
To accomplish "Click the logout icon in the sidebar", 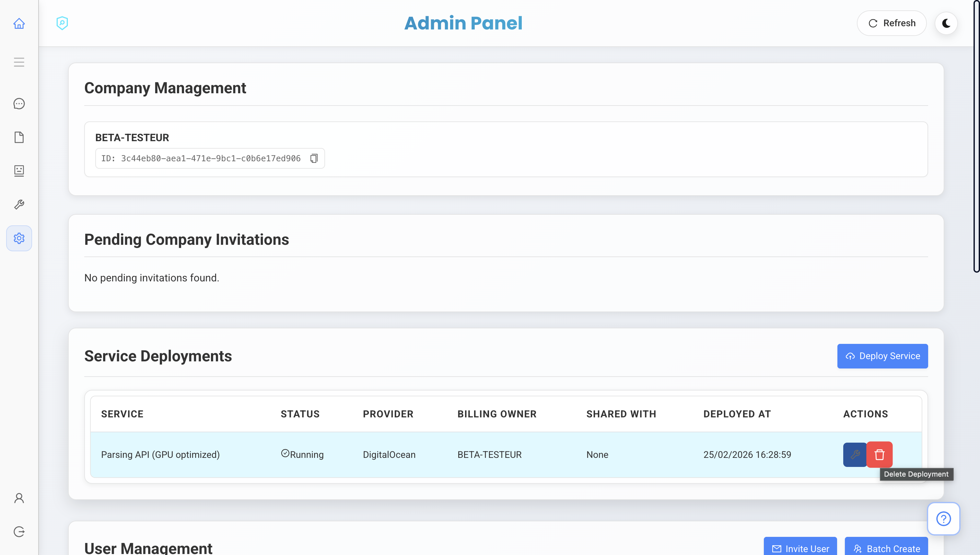I will tap(19, 532).
